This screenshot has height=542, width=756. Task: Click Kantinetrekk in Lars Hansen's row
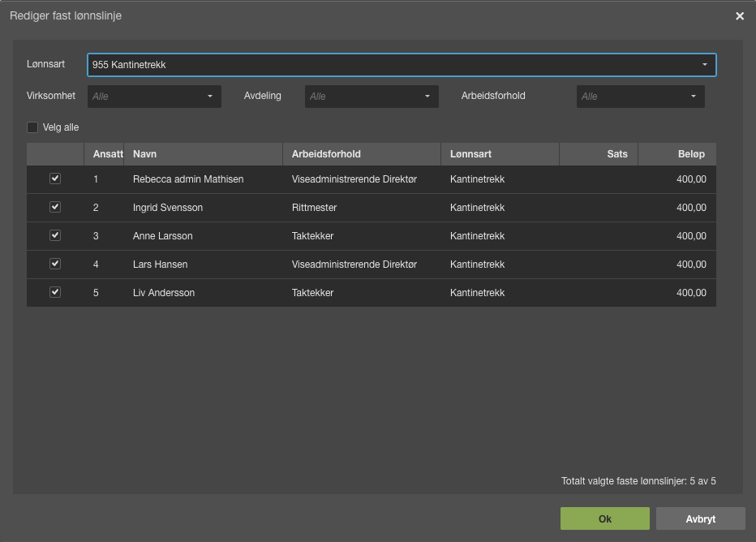click(477, 265)
